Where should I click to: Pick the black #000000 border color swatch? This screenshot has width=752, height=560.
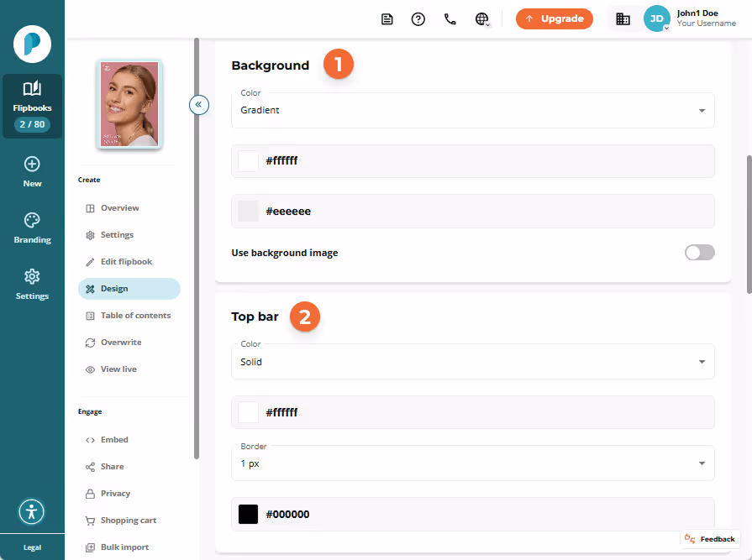click(x=248, y=514)
